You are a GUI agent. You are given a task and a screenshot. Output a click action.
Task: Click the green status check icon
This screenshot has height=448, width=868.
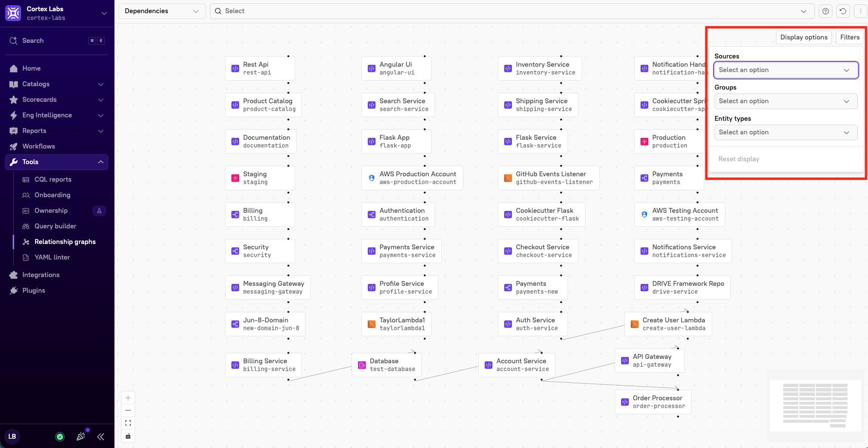tap(60, 437)
